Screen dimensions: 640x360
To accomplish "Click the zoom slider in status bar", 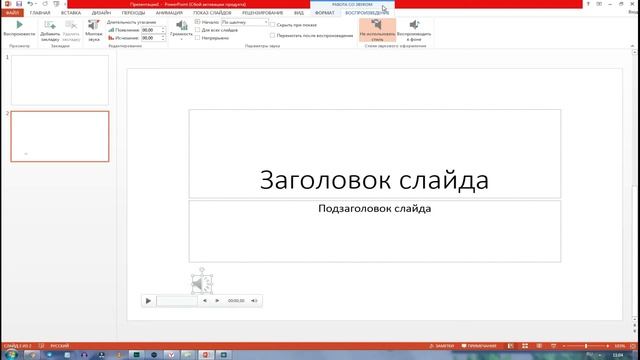I will [586, 346].
